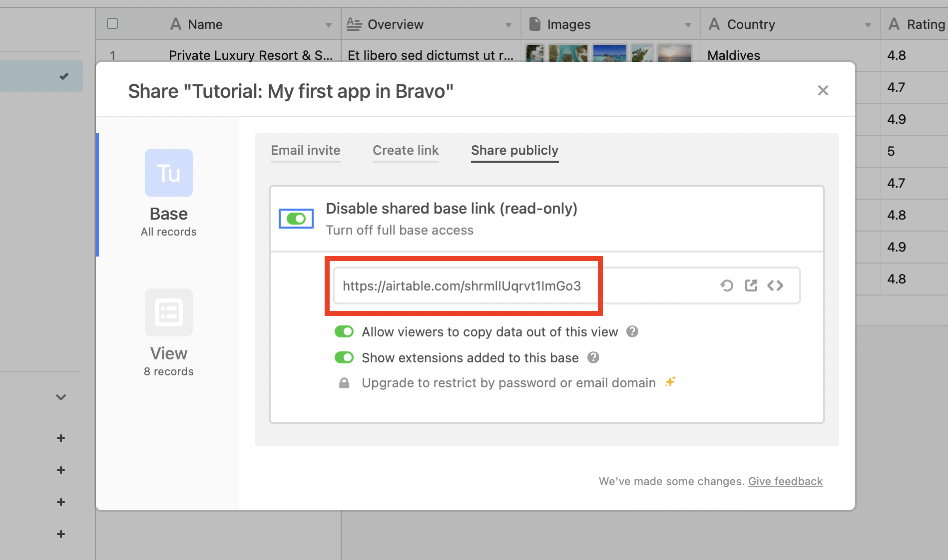
Task: Click the rating 4.8 in Maldives row
Action: coord(914,55)
